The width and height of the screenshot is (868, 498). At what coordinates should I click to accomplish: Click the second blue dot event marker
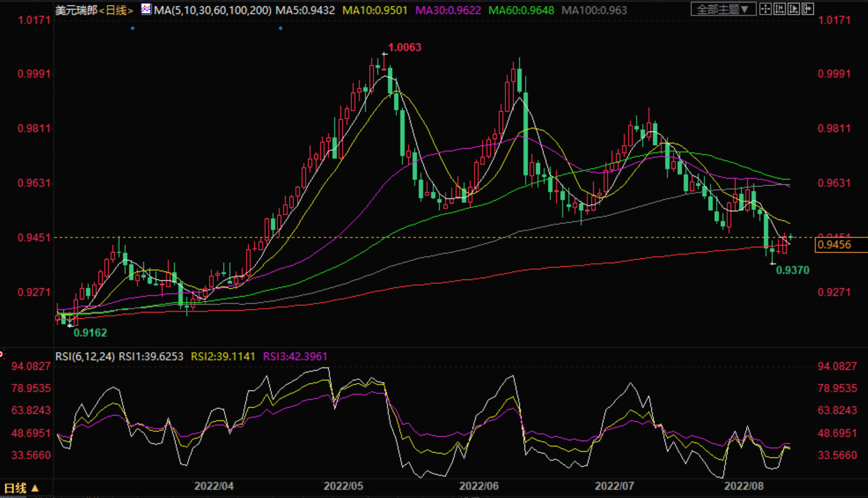click(x=281, y=28)
